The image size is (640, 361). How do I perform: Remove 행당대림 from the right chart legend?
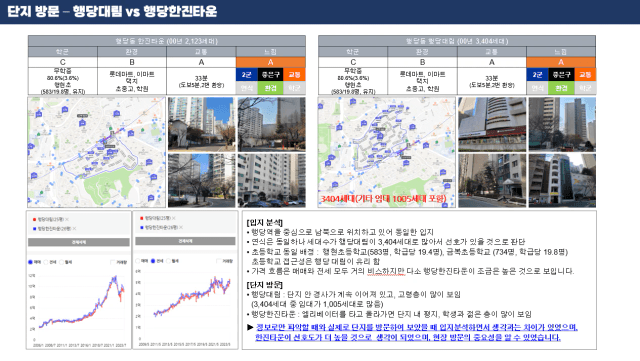click(x=174, y=218)
